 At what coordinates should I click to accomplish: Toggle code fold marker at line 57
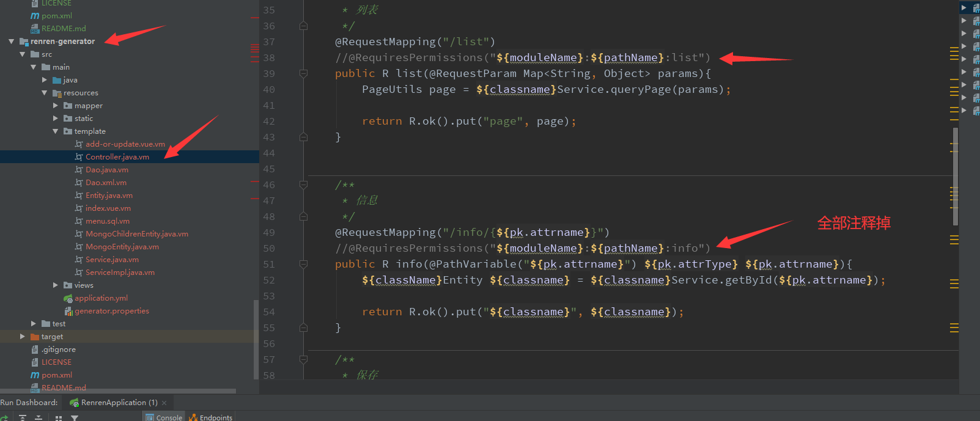click(x=303, y=360)
